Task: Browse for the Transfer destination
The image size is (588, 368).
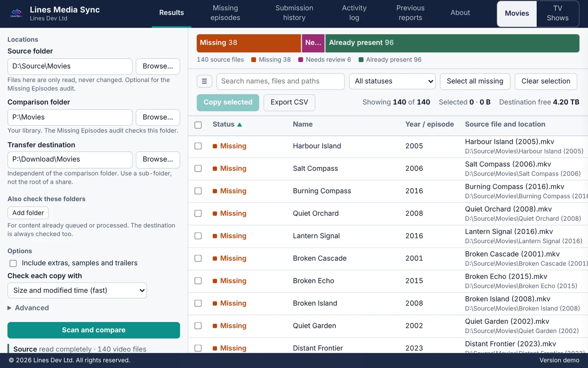Action: pyautogui.click(x=158, y=159)
